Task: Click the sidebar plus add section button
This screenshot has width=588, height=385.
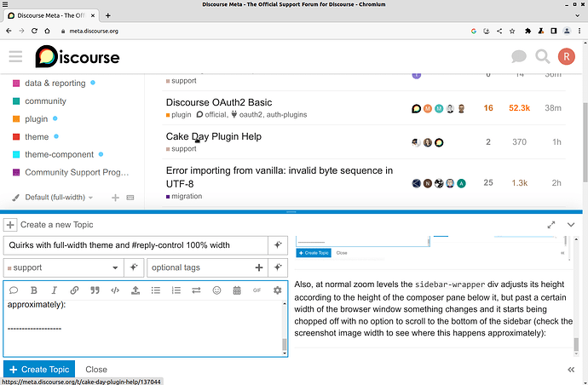Action: 115,198
